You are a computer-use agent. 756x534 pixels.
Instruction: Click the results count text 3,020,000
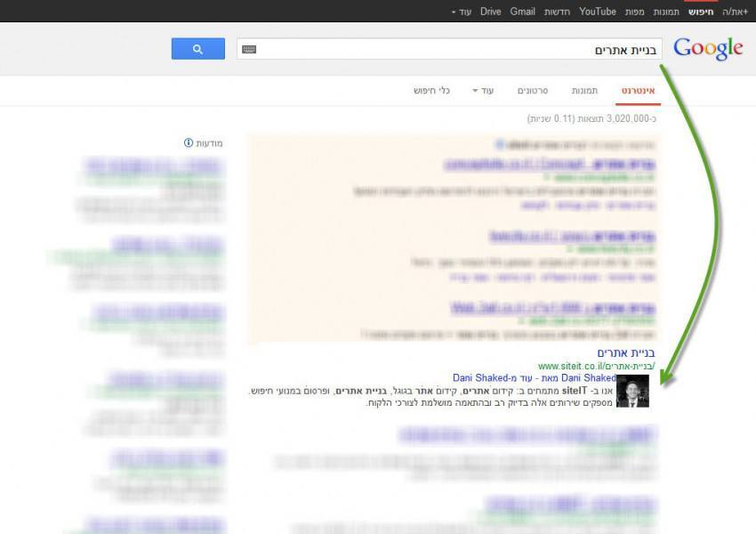coord(591,118)
